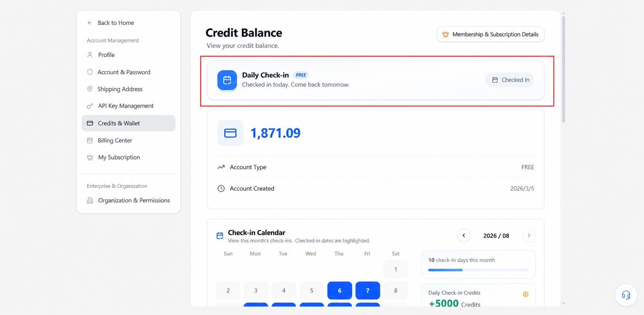644x315 pixels.
Task: Open My Subscription page
Action: coord(129,157)
